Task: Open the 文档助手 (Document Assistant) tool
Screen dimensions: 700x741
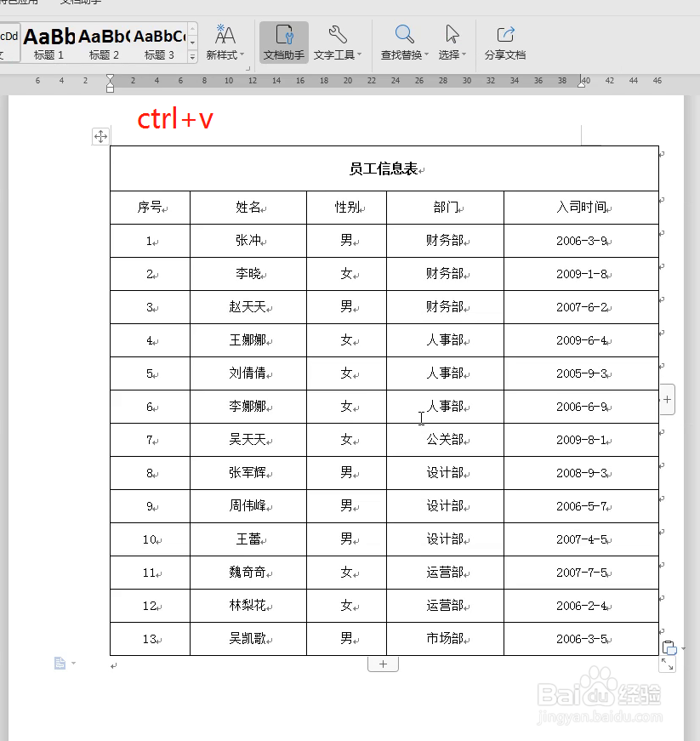Action: click(283, 44)
